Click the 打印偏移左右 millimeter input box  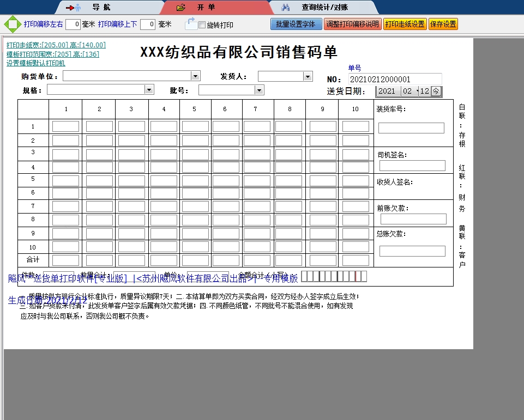pyautogui.click(x=73, y=25)
